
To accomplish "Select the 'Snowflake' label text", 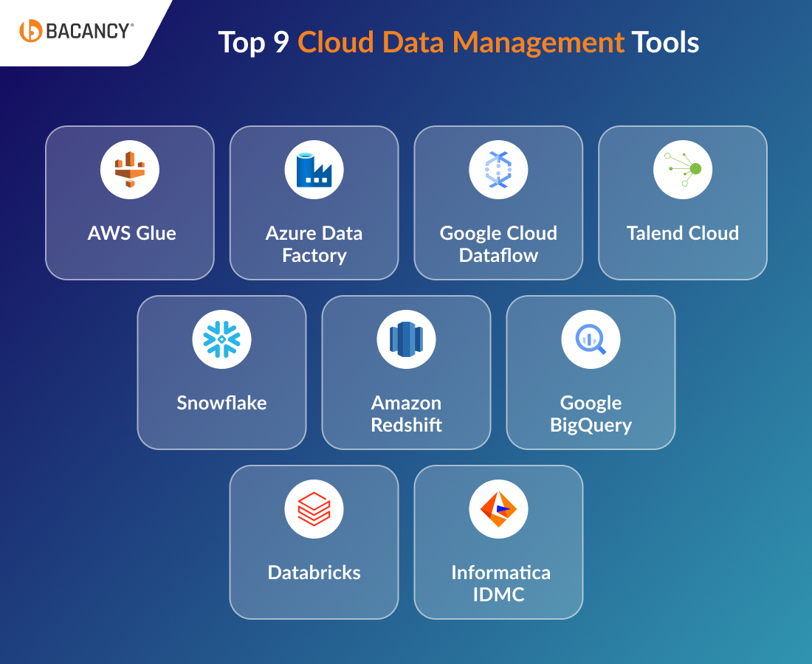I will pyautogui.click(x=222, y=403).
